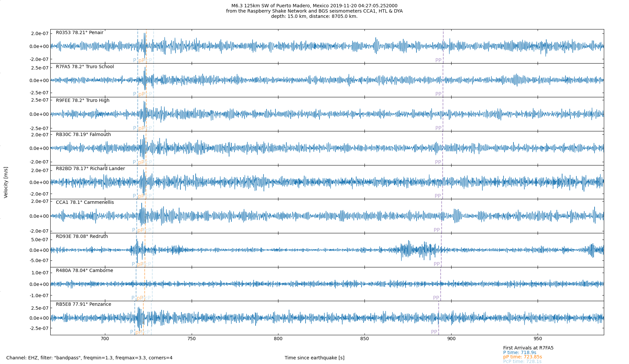The width and height of the screenshot is (629, 364).
Task: Click the "2.5e-07" y-tick in the Truro School panel
Action: [40, 68]
